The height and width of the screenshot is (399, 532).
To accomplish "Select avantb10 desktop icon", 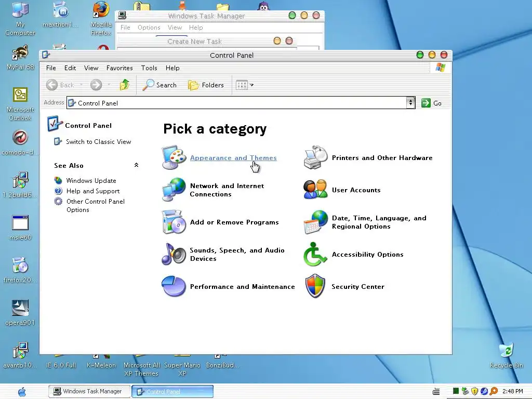I will (20, 355).
